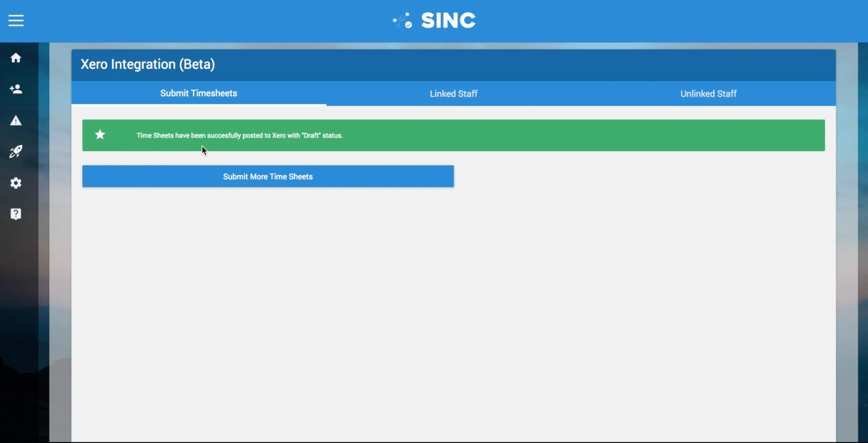This screenshot has height=443, width=868.
Task: Click the SINC logo
Action: [434, 20]
